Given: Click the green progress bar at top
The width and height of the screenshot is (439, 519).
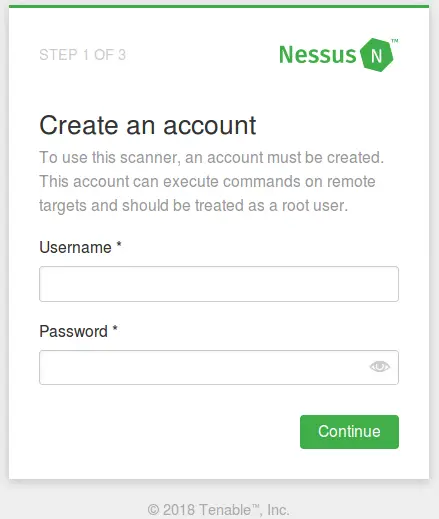Looking at the screenshot, I should (x=219, y=6).
